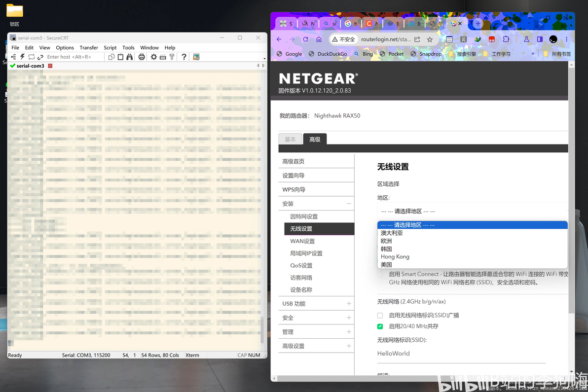Open the Connect session manager icon in SecureCRT
The width and height of the screenshot is (588, 392).
click(13, 57)
